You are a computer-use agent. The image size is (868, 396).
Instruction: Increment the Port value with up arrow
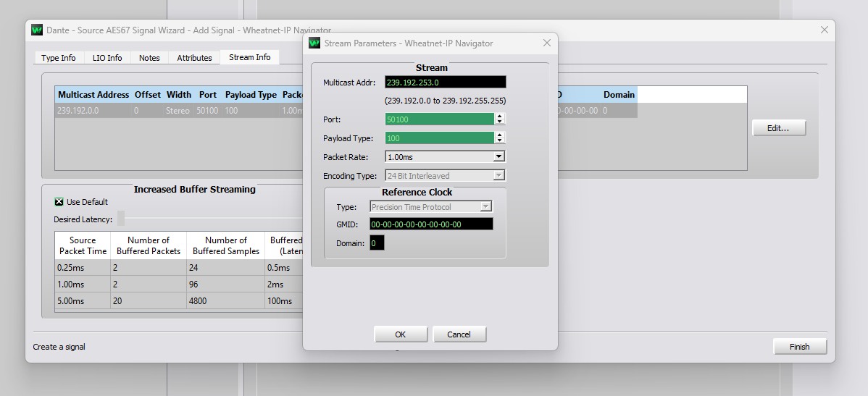click(500, 116)
